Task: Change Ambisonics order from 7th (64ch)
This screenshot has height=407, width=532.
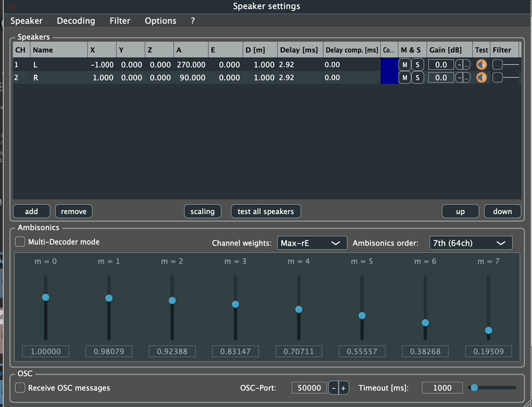Action: coord(471,242)
